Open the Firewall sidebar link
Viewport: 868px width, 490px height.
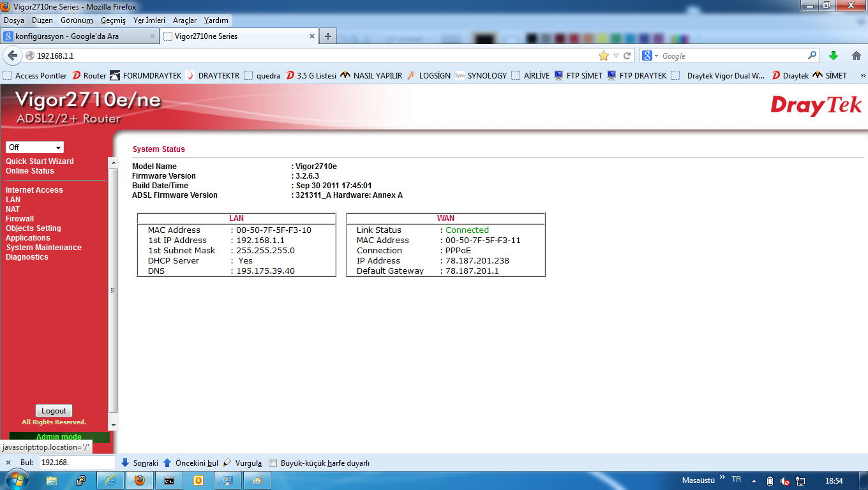point(20,219)
